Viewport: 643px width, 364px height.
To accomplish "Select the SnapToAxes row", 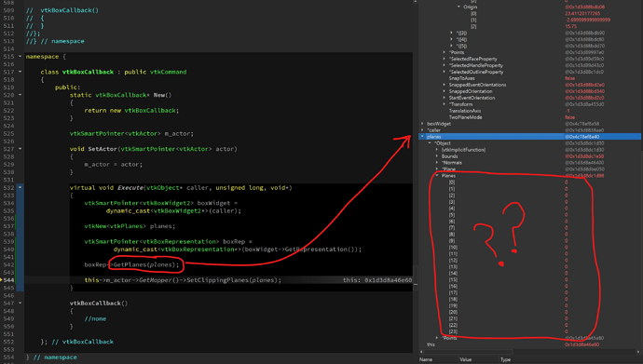I will (x=530, y=78).
